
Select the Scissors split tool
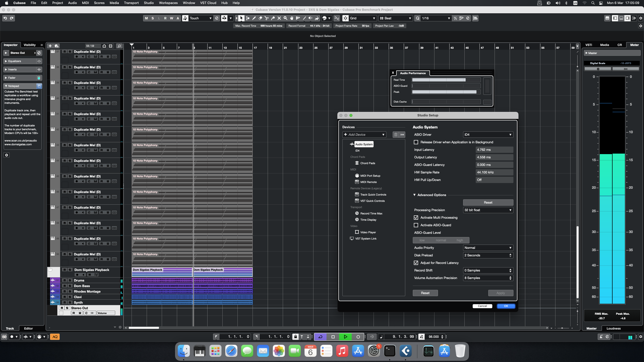266,18
